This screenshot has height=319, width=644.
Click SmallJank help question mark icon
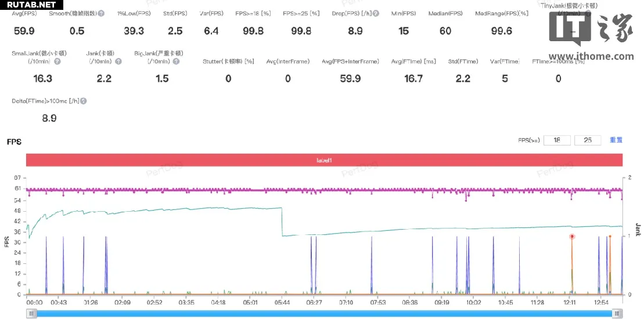[57, 61]
